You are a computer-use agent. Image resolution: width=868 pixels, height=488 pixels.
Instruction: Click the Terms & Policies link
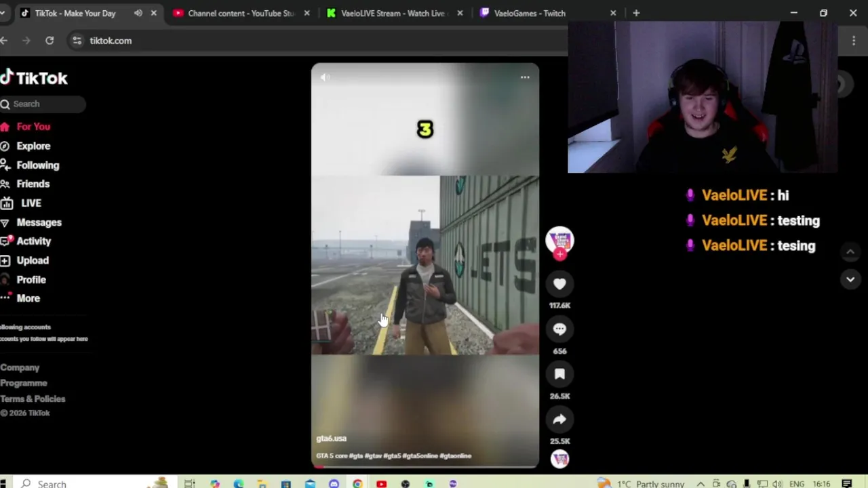click(x=33, y=399)
